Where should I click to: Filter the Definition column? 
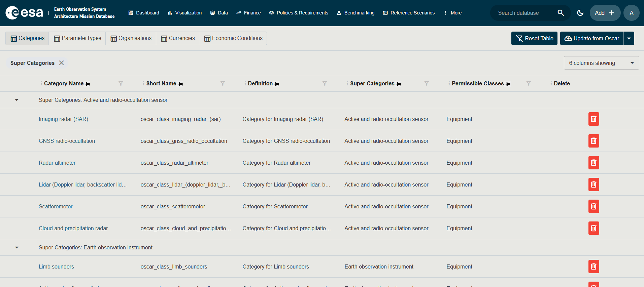[x=325, y=83]
